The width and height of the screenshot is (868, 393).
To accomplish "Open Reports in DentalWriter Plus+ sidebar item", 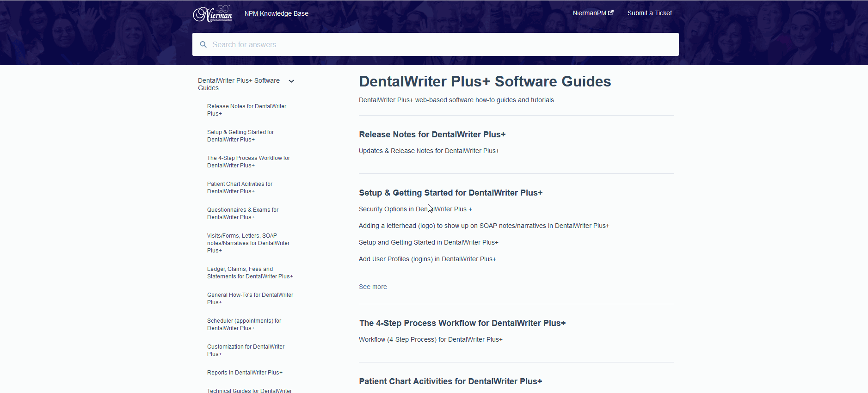I will pos(245,373).
